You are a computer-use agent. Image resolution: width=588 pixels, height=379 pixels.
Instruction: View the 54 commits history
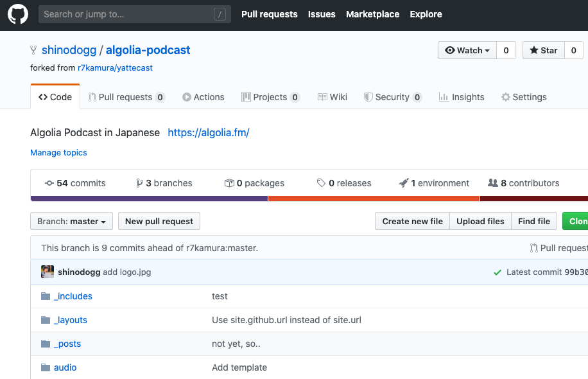[75, 183]
